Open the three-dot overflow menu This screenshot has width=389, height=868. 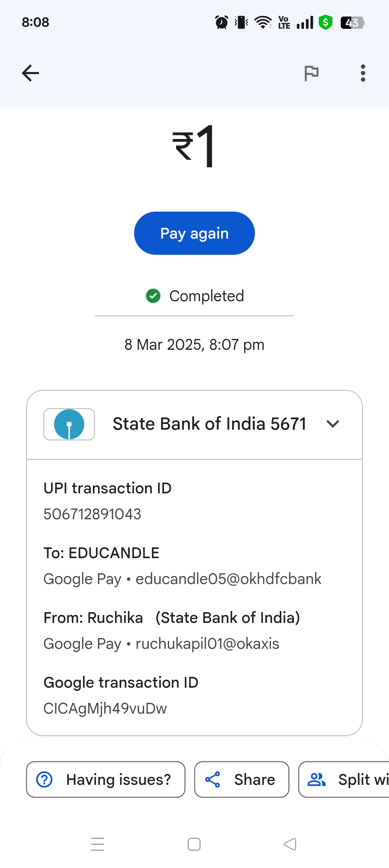click(363, 73)
